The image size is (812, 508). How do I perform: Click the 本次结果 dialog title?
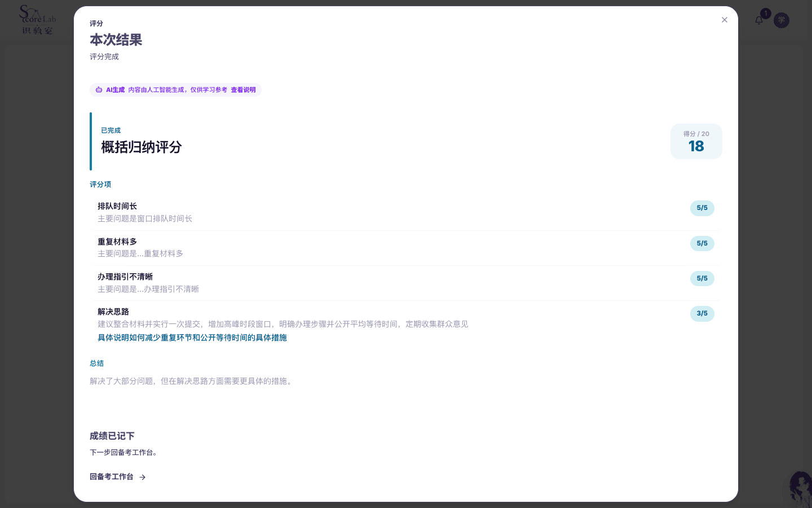116,40
